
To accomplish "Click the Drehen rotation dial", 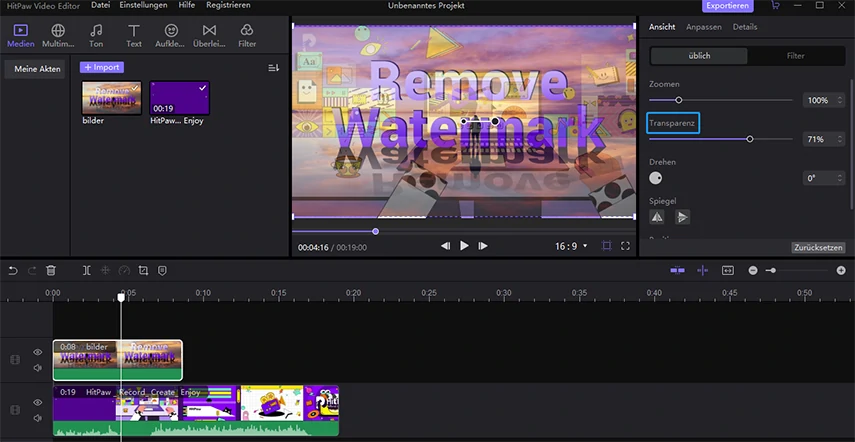I will (x=655, y=178).
